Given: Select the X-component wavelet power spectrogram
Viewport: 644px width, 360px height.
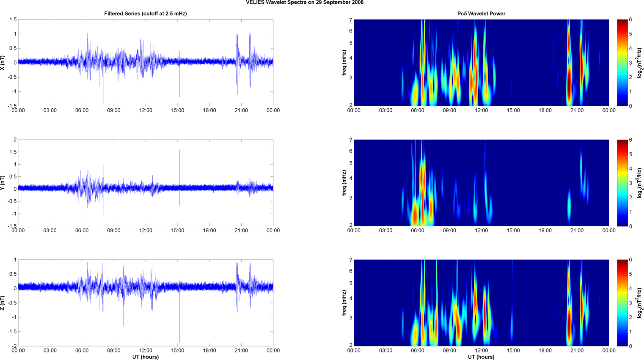Looking at the screenshot, I should (x=481, y=63).
